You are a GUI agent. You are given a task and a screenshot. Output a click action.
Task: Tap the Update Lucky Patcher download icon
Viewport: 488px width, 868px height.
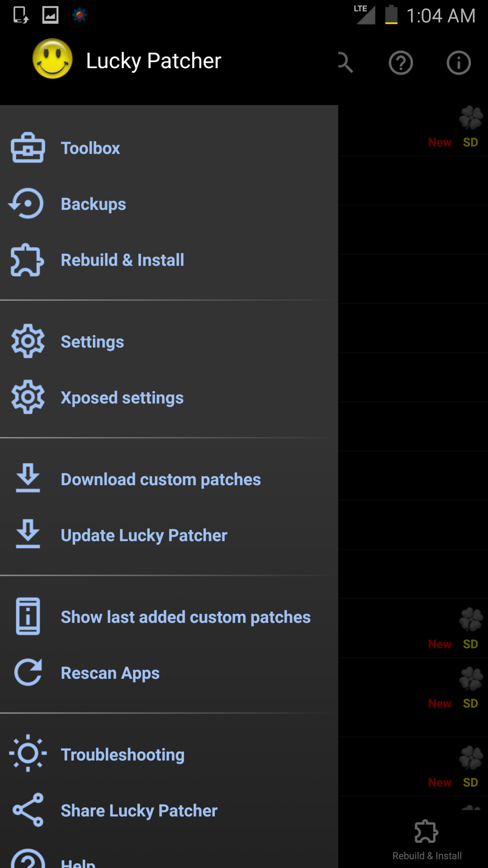pos(28,534)
